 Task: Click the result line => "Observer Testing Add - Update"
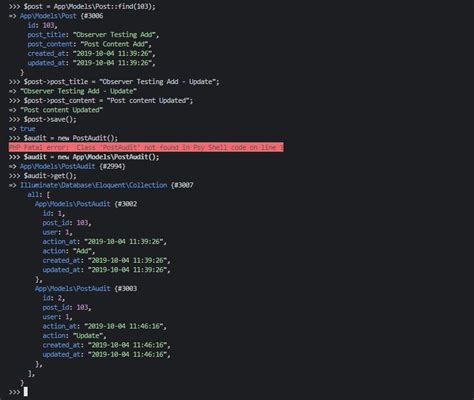click(x=73, y=91)
